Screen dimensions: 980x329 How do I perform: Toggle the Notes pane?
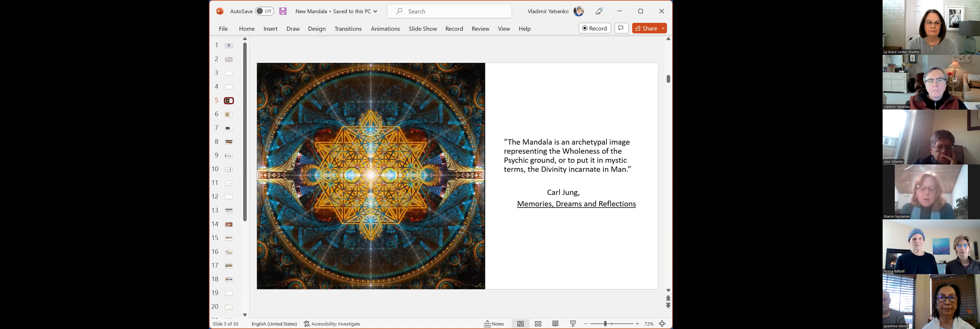pos(494,323)
